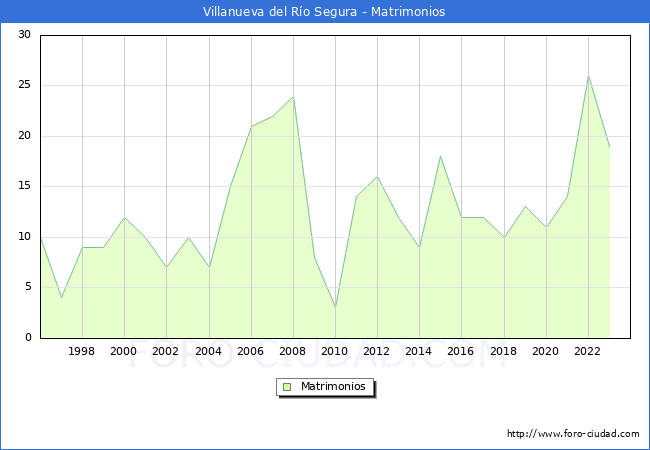Click the x-axis label 2022

587,351
